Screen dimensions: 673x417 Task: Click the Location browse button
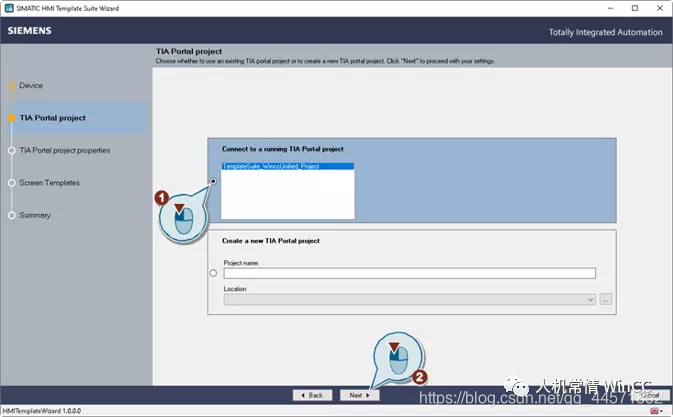606,299
